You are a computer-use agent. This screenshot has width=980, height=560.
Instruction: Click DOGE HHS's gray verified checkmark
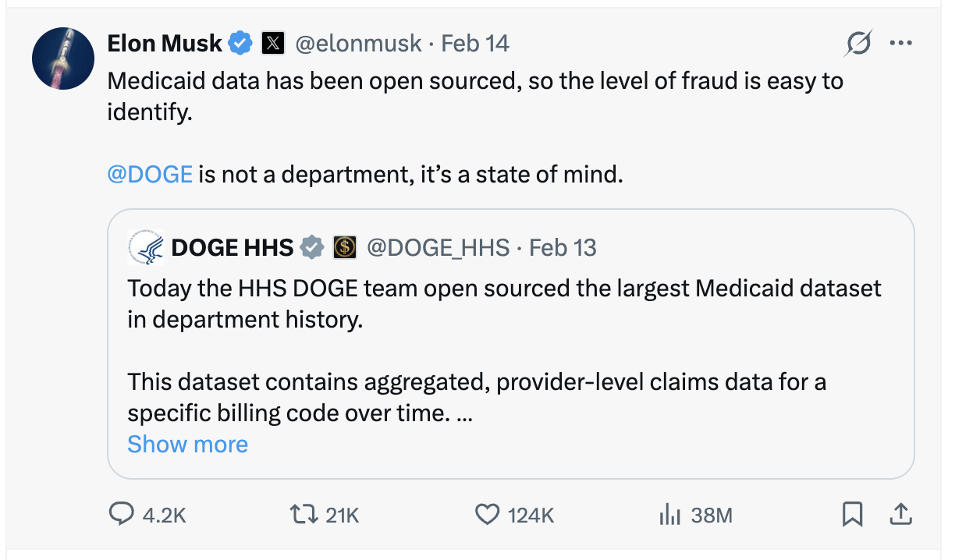313,248
